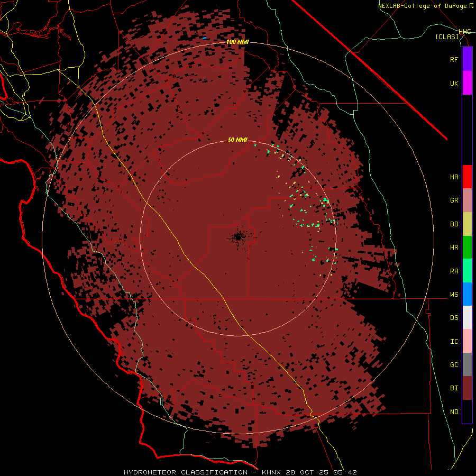Click the WS blue legend swatch

click(x=467, y=294)
